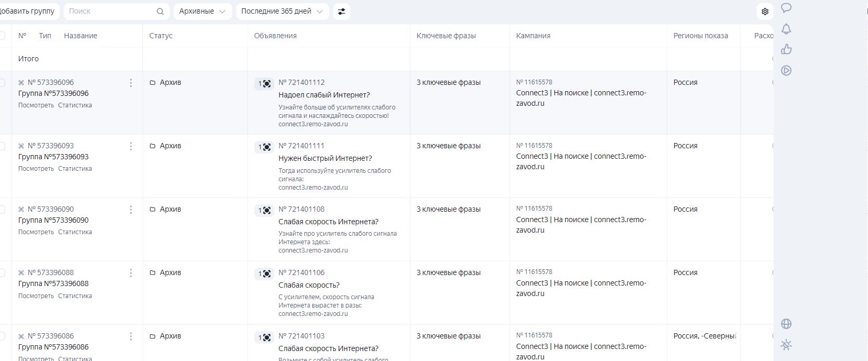This screenshot has width=868, height=361.
Task: Click archive folder icon in row 573396086
Action: (153, 336)
